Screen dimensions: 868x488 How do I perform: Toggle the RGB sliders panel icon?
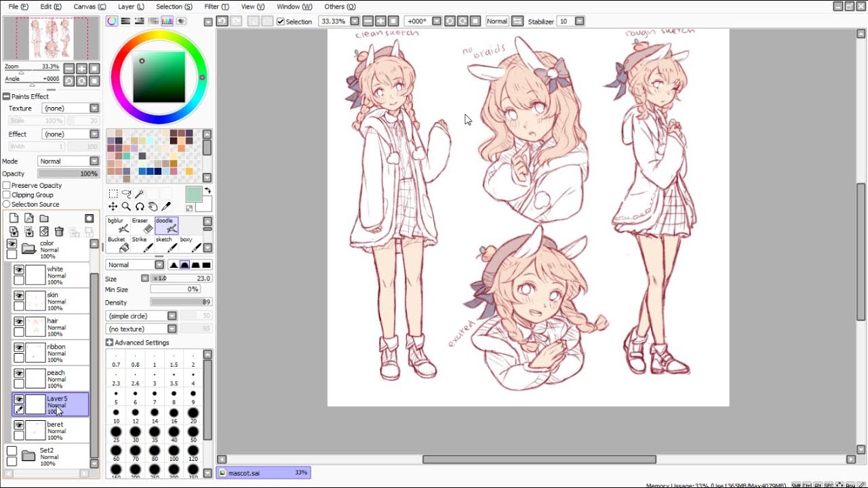pyautogui.click(x=125, y=21)
